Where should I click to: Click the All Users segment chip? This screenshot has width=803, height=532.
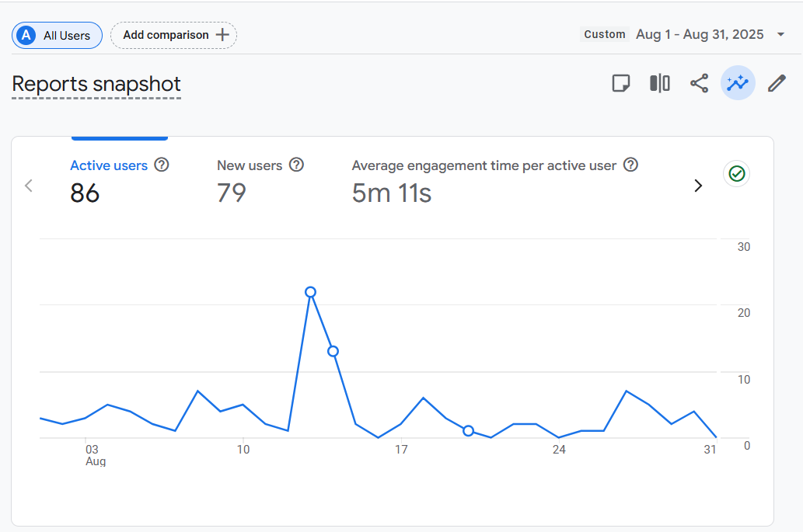click(57, 35)
